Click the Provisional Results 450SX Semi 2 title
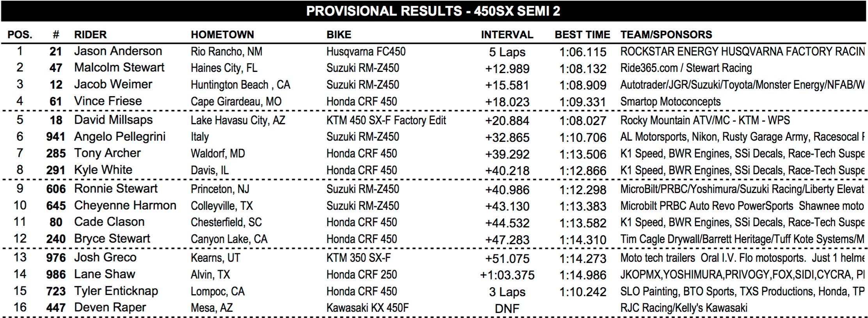Viewport: 868px width, 318px height. coord(433,11)
